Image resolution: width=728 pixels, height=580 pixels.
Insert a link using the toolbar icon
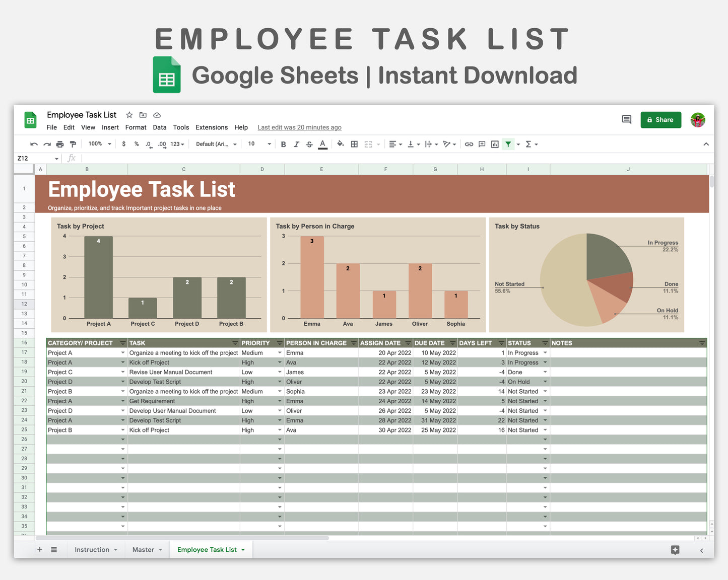(x=469, y=144)
